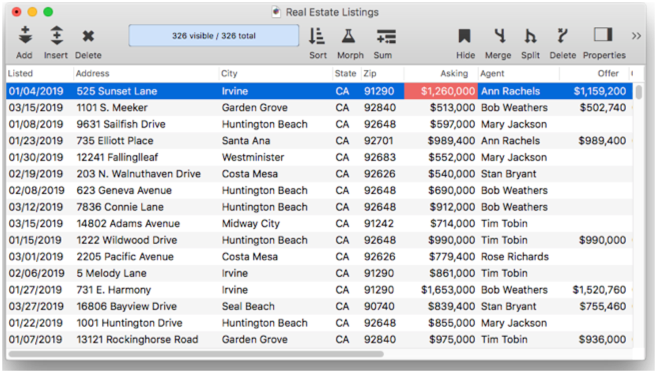Click the Add record toolbar icon

[25, 36]
